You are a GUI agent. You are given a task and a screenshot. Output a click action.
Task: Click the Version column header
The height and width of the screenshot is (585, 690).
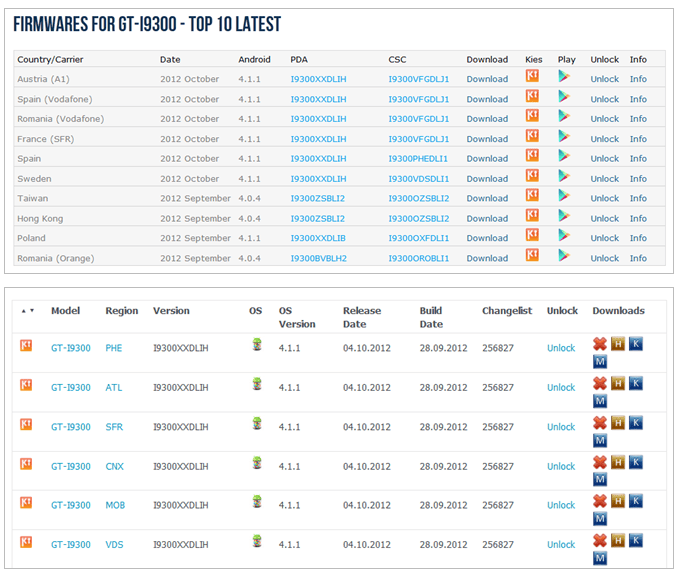(171, 311)
